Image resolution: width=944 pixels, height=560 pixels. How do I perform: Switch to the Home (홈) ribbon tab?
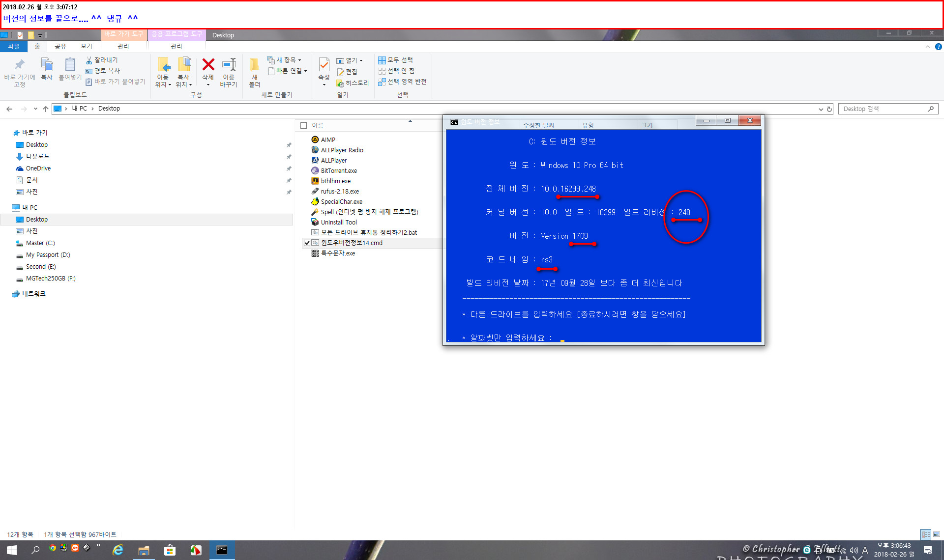pyautogui.click(x=37, y=46)
